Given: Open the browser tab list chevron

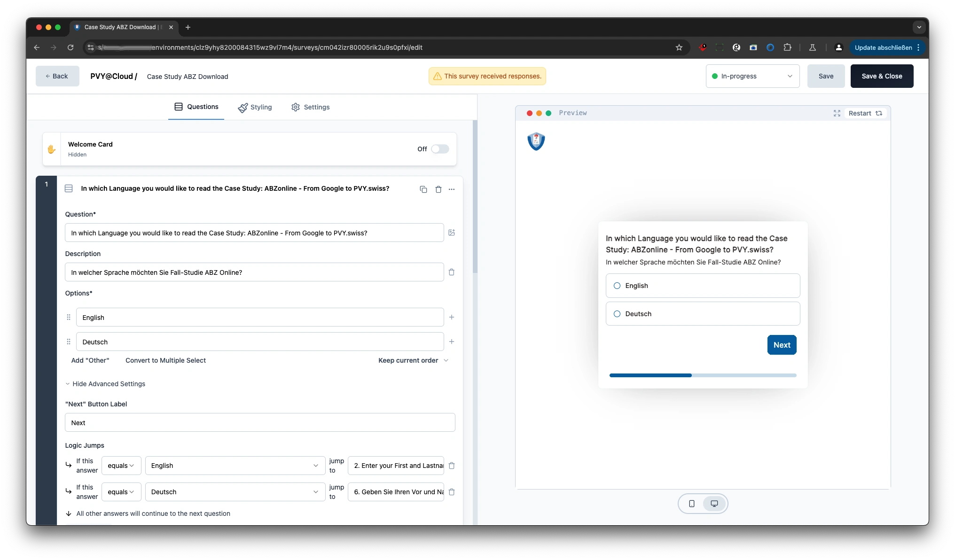Looking at the screenshot, I should click(x=919, y=27).
